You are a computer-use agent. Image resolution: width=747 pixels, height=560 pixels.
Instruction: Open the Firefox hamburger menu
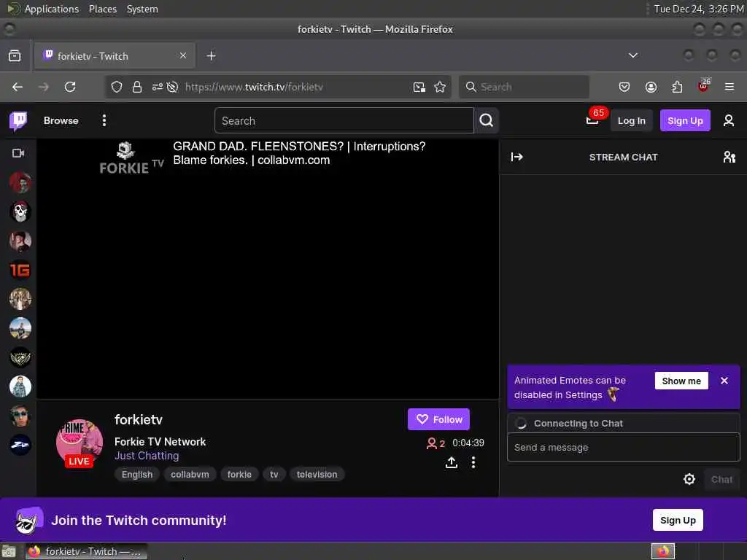(729, 87)
